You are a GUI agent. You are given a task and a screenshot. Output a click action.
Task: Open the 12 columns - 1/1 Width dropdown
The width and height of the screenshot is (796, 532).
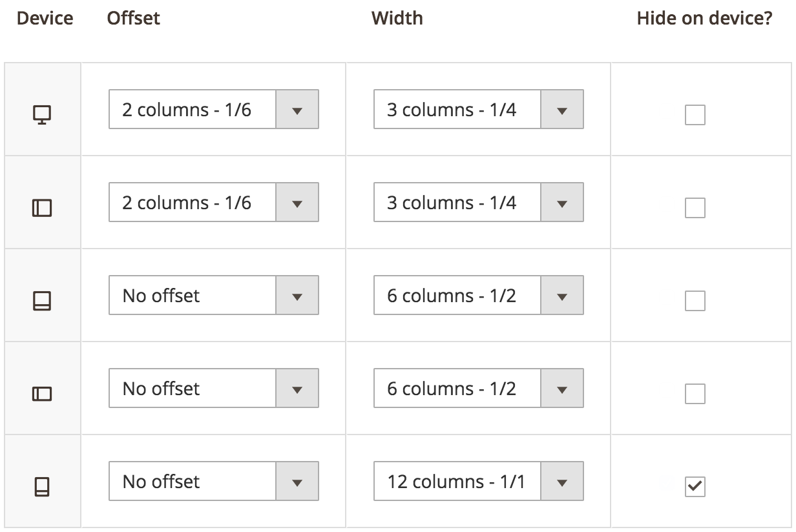click(x=479, y=481)
